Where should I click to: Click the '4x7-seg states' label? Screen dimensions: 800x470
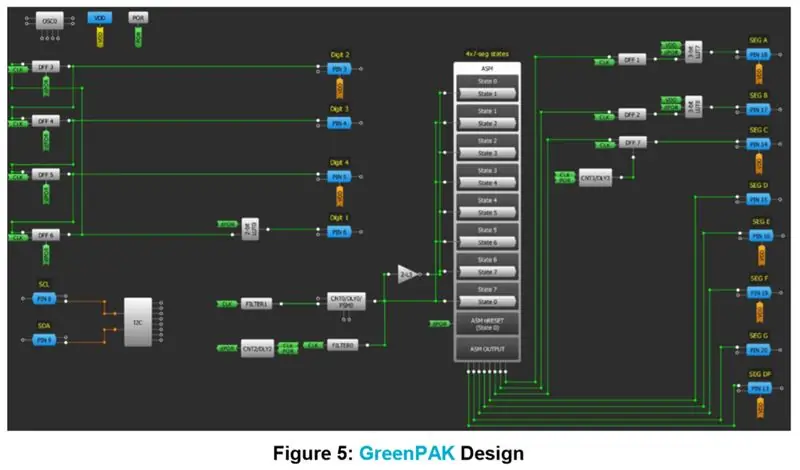click(487, 54)
